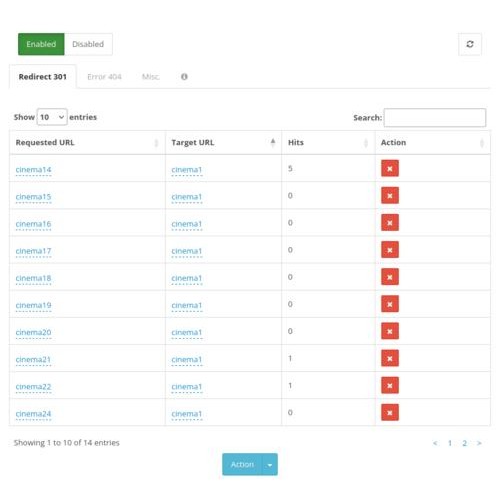This screenshot has width=500, height=500.
Task: Go to next page arrow
Action: coord(479,443)
